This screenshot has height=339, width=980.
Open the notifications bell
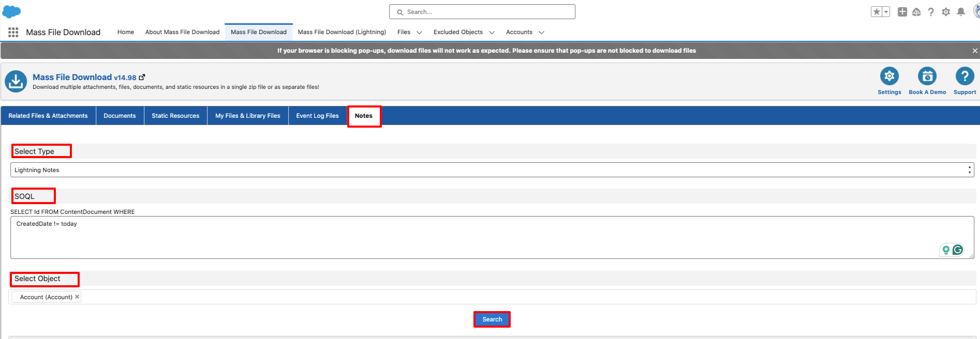coord(961,12)
